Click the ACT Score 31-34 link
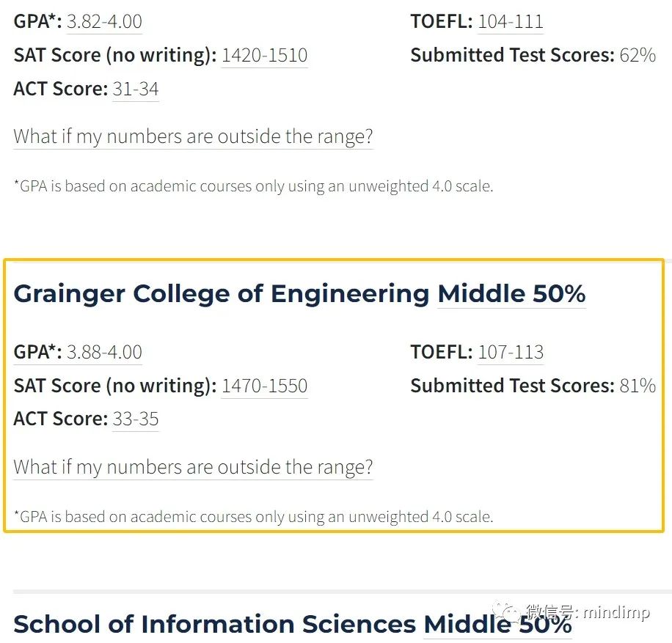Screen dimensions: 672x643 [136, 89]
